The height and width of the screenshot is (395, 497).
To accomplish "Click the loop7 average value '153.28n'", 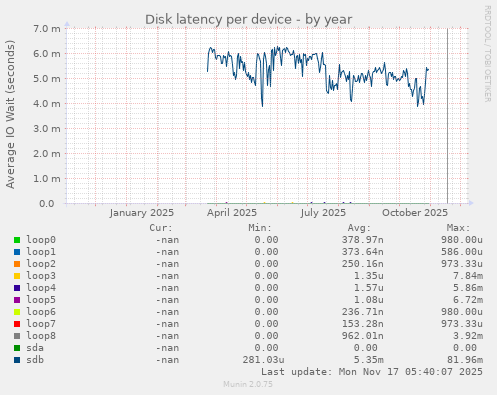I will pos(363,324).
